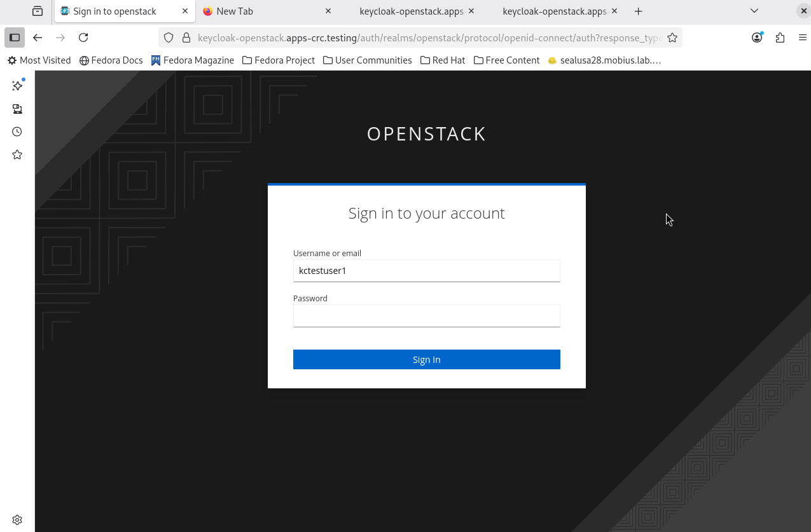Open Fedora Project bookmarks folder

(279, 60)
